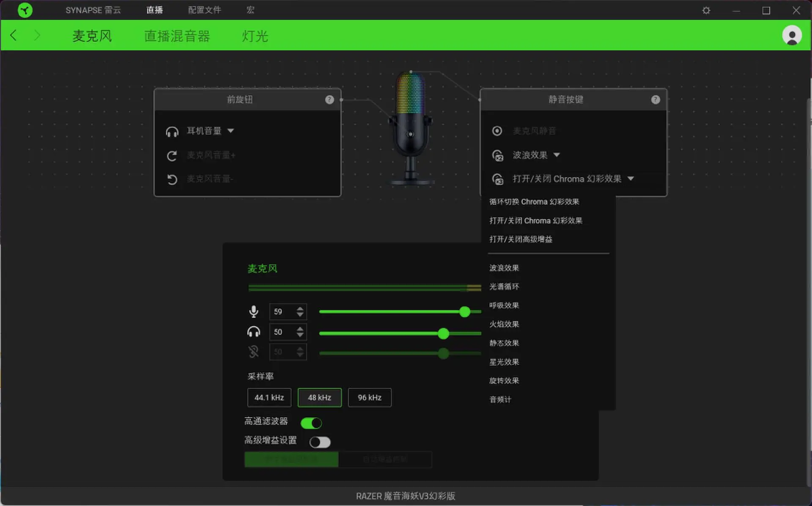Click the headphone icon beside 耳机音量
Screen dimensions: 812x506
pos(172,132)
